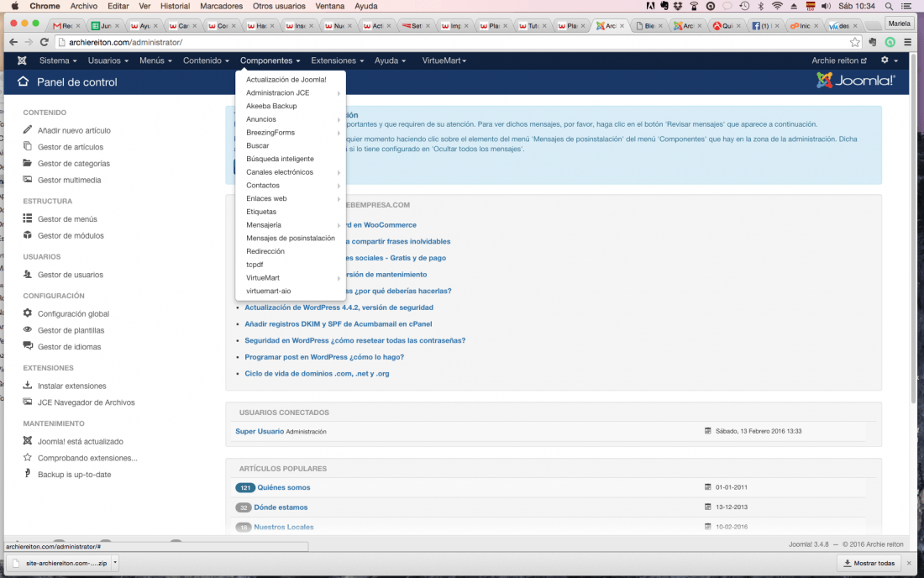Click Chrome back arrow button

point(13,42)
